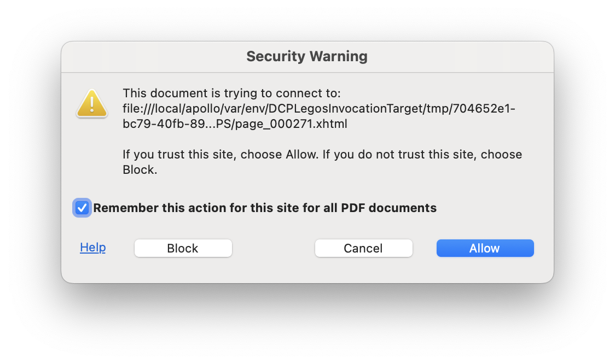The image size is (615, 364).
Task: Uncheck the Remember this action checkbox
Action: click(82, 208)
